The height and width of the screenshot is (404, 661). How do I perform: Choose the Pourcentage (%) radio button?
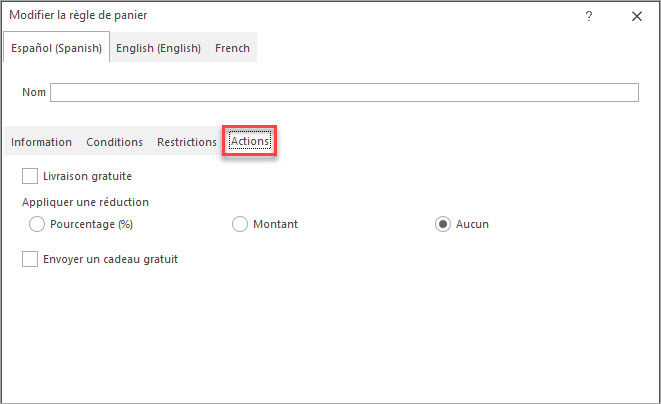[37, 224]
